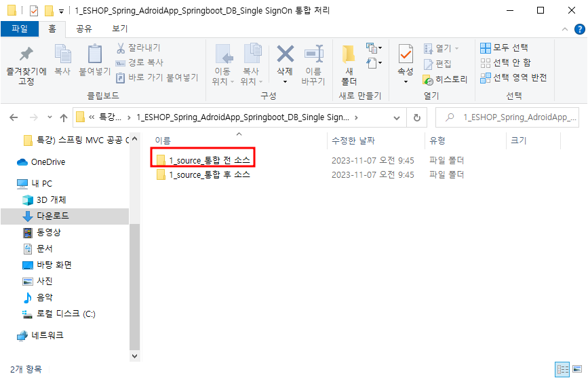Sort by 이름 column header
Image resolution: width=588 pixels, height=378 pixels.
[163, 140]
